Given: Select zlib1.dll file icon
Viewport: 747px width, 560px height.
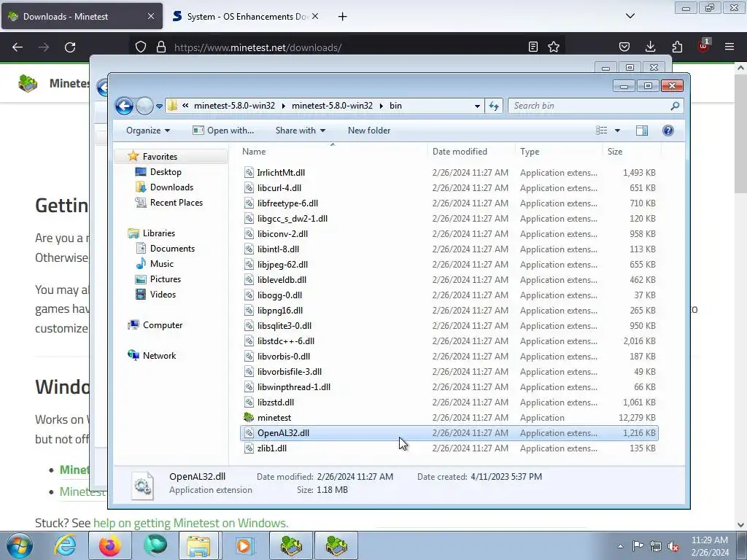Looking at the screenshot, I should coord(249,448).
